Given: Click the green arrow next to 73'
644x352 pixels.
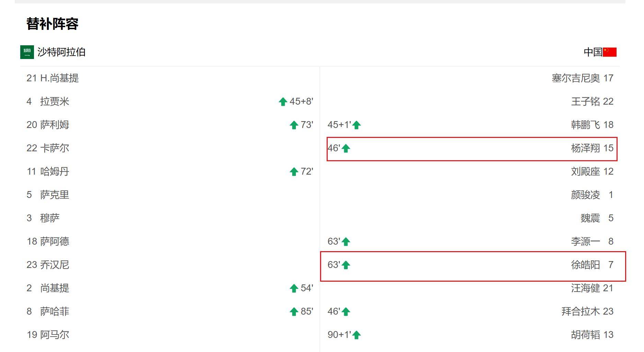Looking at the screenshot, I should point(294,125).
